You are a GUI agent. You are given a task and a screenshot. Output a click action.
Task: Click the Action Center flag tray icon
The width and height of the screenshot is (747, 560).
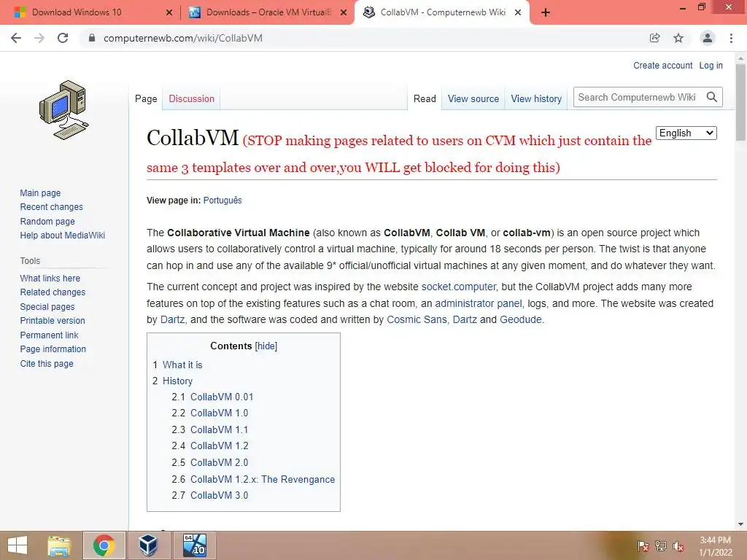[x=643, y=545]
